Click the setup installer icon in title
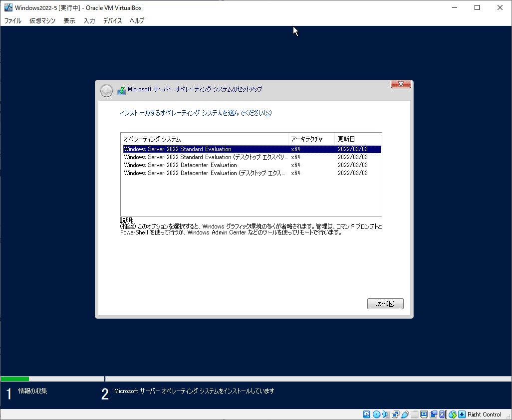Image resolution: width=512 pixels, height=420 pixels. [x=121, y=90]
